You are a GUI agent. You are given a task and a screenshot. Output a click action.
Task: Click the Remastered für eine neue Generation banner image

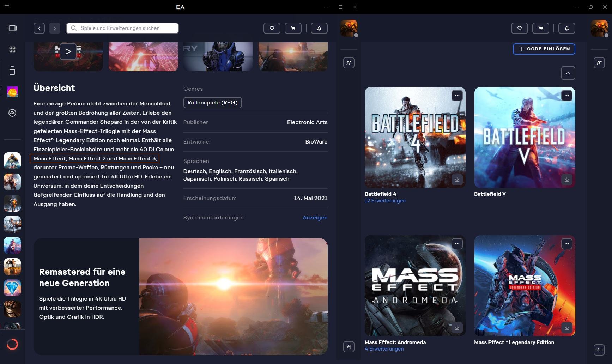pos(234,297)
